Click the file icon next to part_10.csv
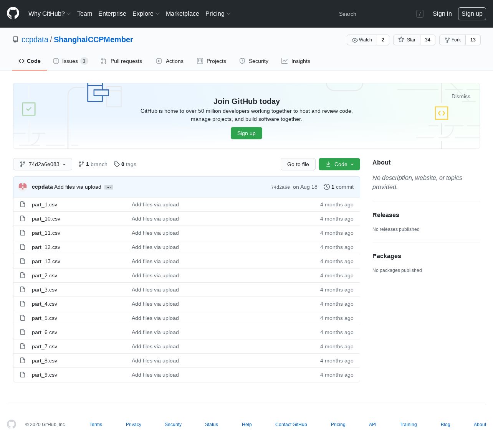This screenshot has width=493, height=448. coord(23,219)
